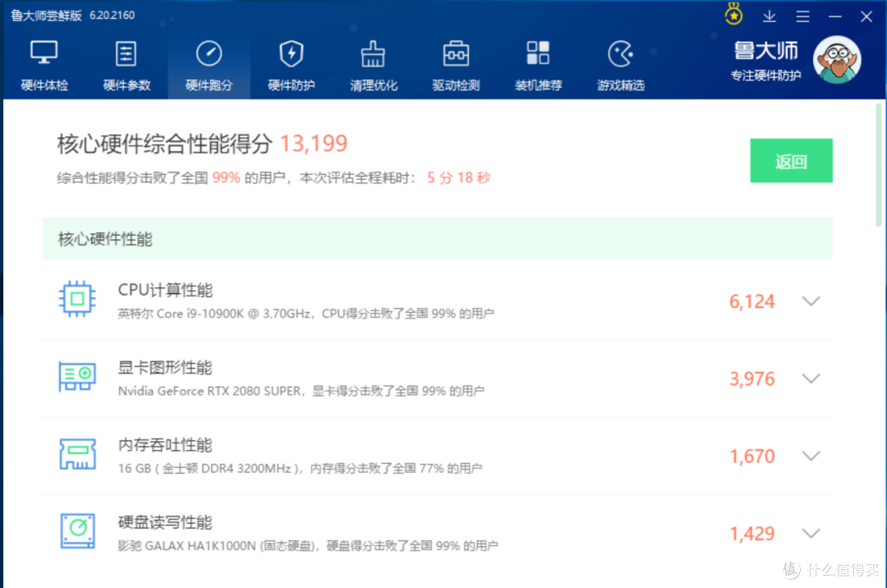Screen dimensions: 887x588
Task: Open 硬件体检 monitor icon
Action: [44, 53]
